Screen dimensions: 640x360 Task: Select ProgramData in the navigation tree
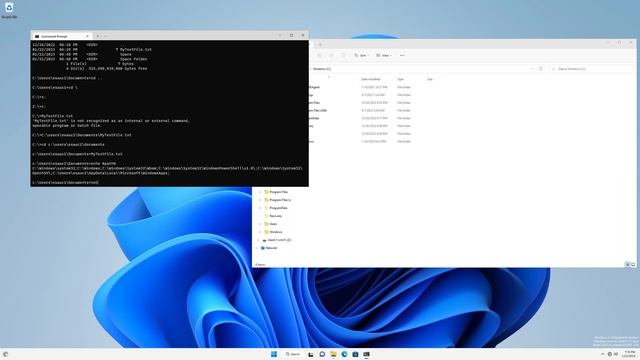click(x=276, y=208)
